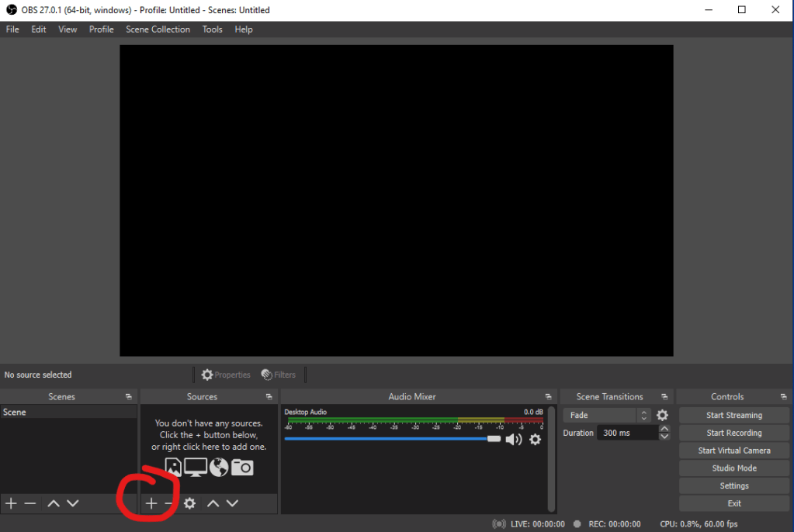Move scene up in Scenes panel
Viewport: 794px width, 532px height.
(x=54, y=503)
